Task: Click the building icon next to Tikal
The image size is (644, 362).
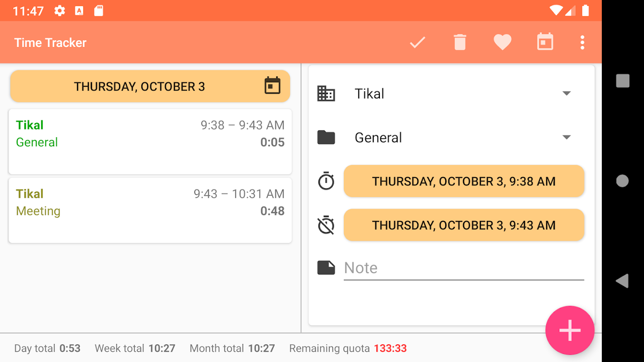Action: tap(326, 94)
